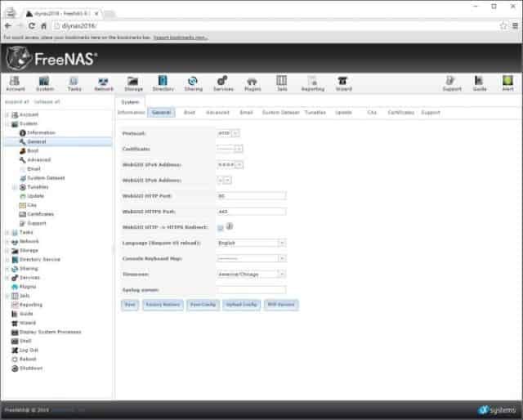
Task: Open Services from the top toolbar
Action: [x=223, y=83]
